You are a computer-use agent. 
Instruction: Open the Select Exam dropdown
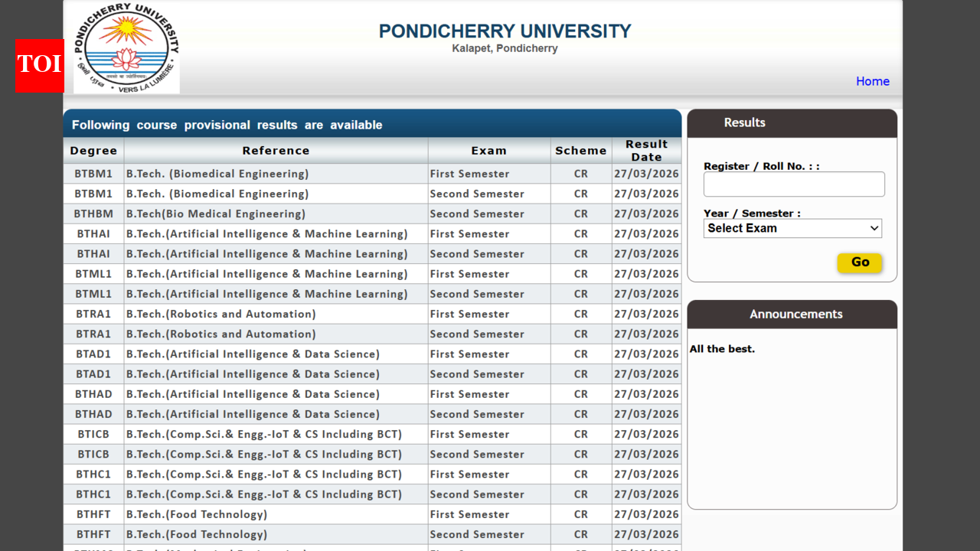pyautogui.click(x=792, y=228)
